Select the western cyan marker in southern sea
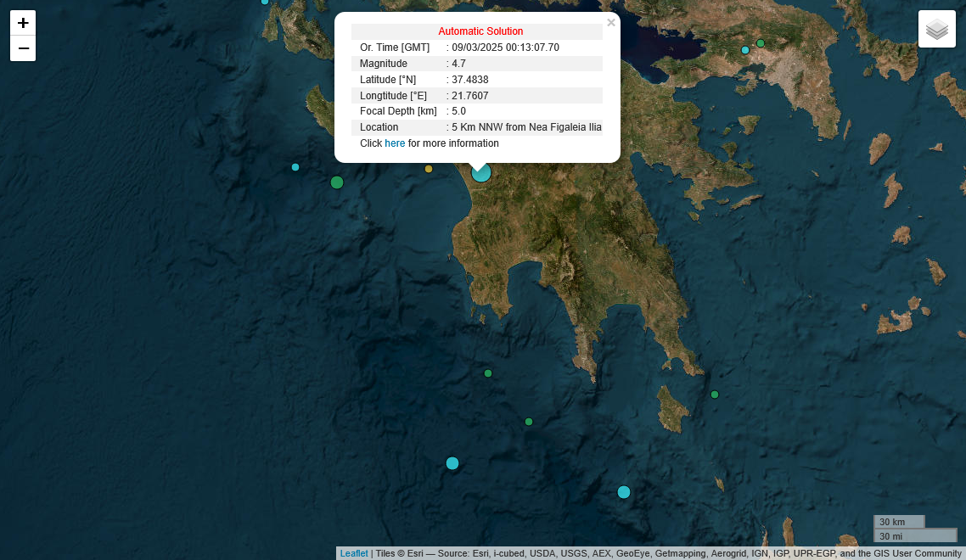Viewport: 966px width, 560px height. (452, 463)
